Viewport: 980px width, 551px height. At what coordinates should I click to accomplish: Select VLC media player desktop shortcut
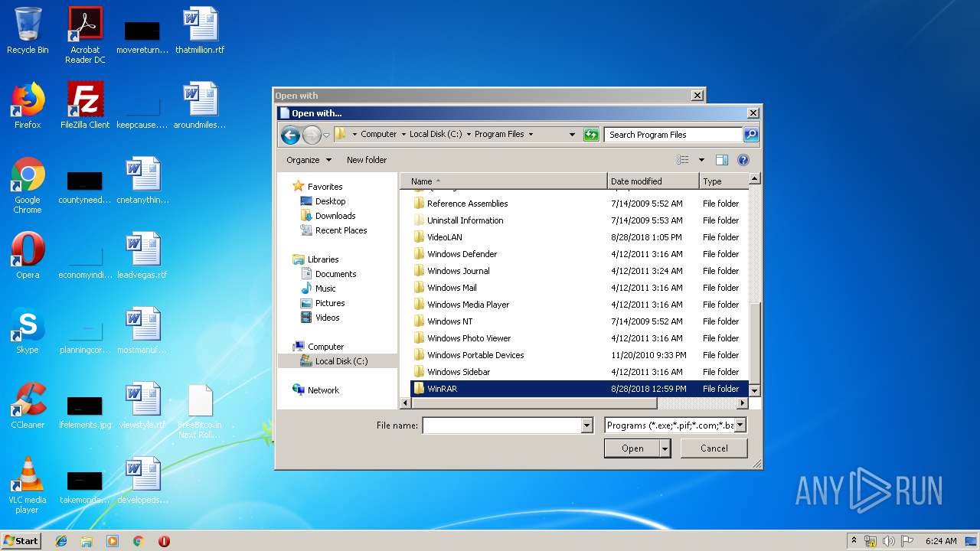pyautogui.click(x=28, y=485)
